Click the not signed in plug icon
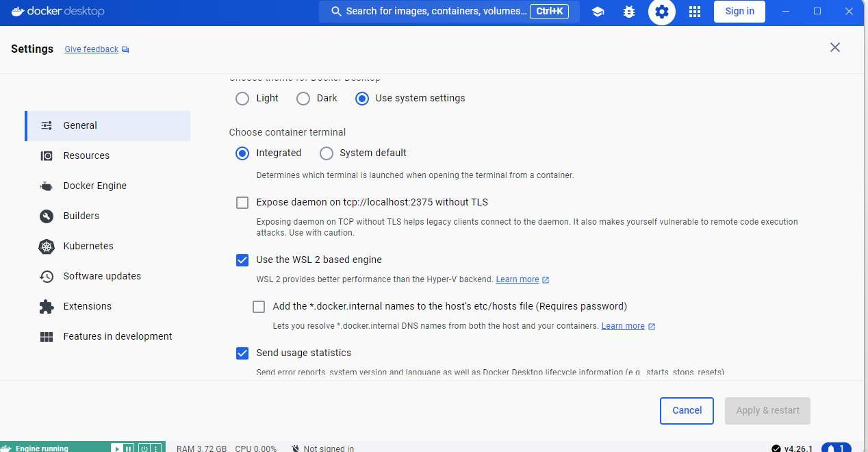Screen dimensions: 868x452 (295, 449)
